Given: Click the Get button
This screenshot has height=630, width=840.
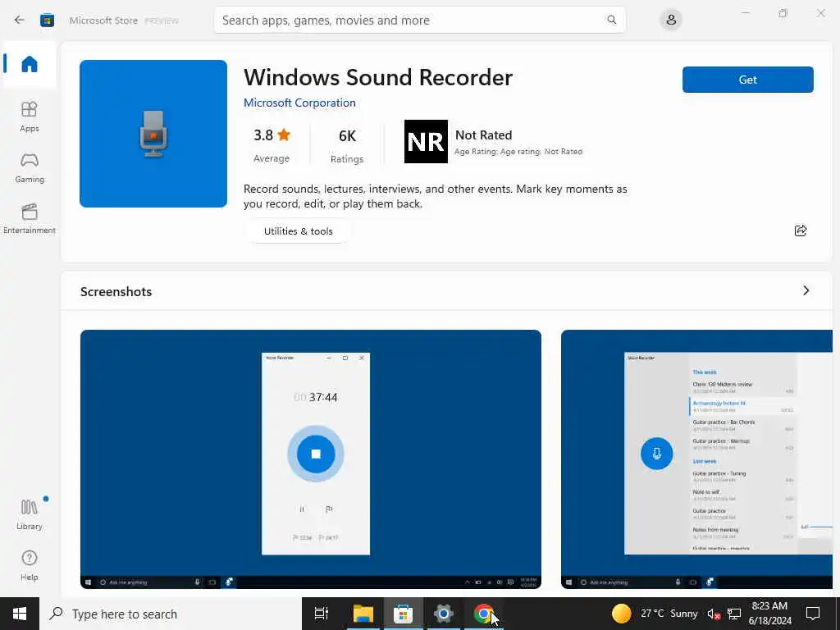Looking at the screenshot, I should (x=747, y=80).
